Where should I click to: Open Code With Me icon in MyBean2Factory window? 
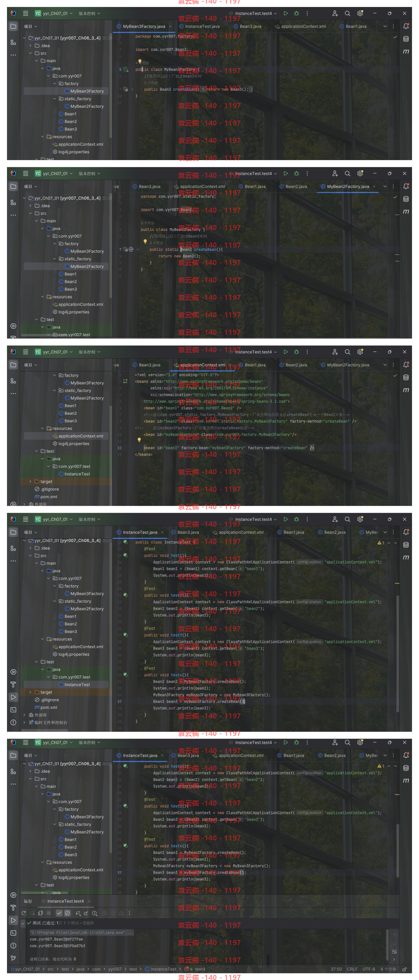point(335,173)
